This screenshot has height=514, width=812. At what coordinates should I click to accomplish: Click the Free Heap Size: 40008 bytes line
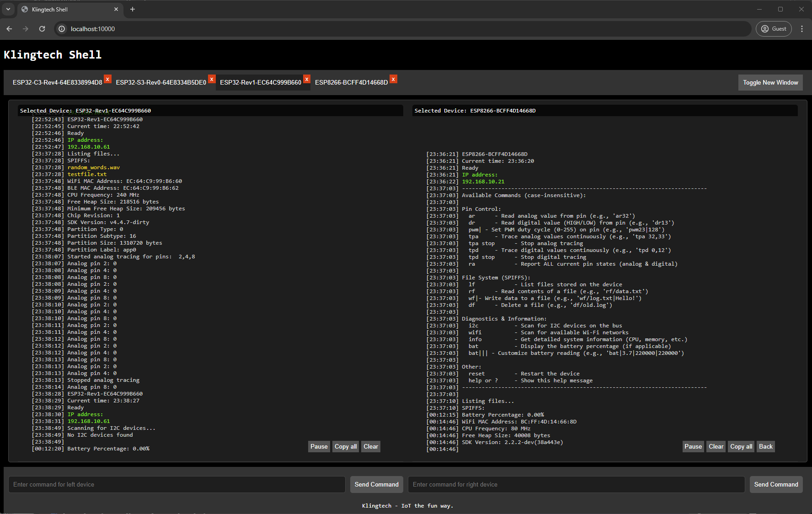point(506,435)
